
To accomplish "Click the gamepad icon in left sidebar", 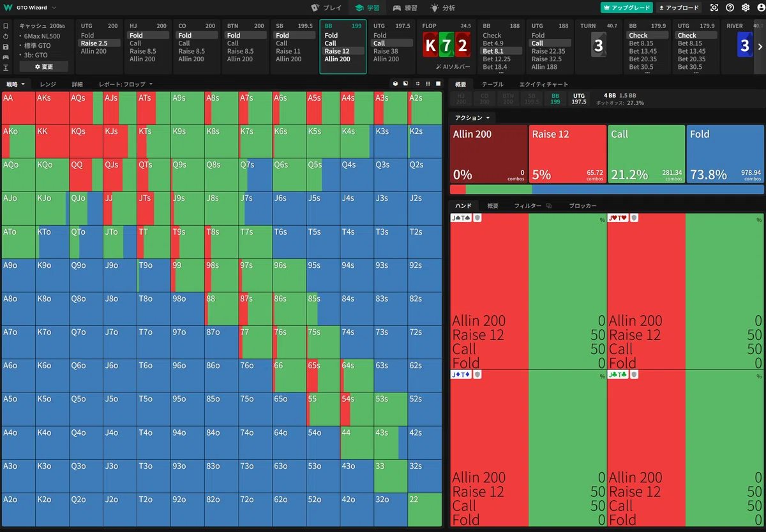I will click(x=6, y=57).
